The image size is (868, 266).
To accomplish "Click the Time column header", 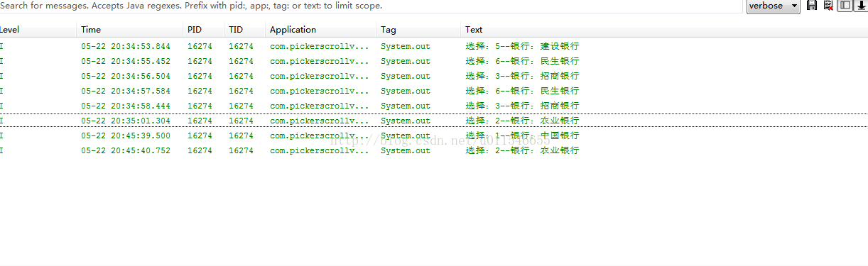I will pos(129,30).
